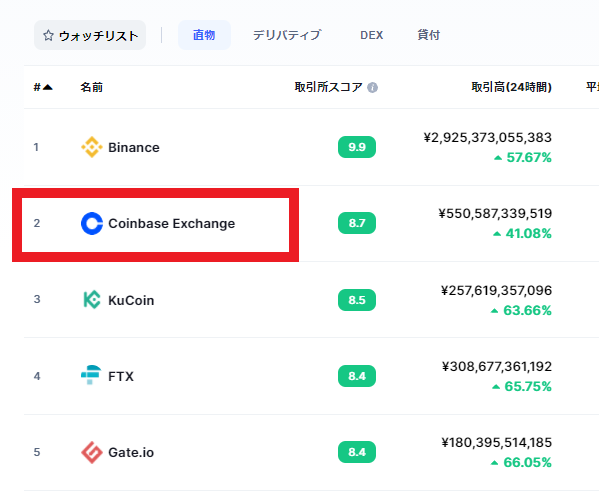This screenshot has height=497, width=599.
Task: Switch to the DEX tab
Action: pyautogui.click(x=371, y=35)
